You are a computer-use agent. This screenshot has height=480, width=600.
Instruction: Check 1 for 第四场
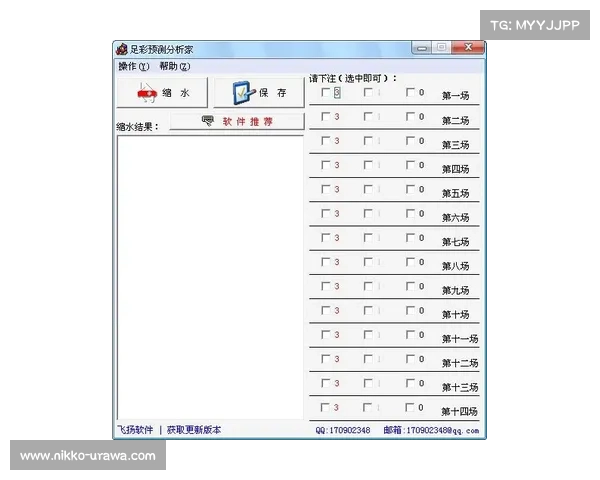pyautogui.click(x=368, y=165)
